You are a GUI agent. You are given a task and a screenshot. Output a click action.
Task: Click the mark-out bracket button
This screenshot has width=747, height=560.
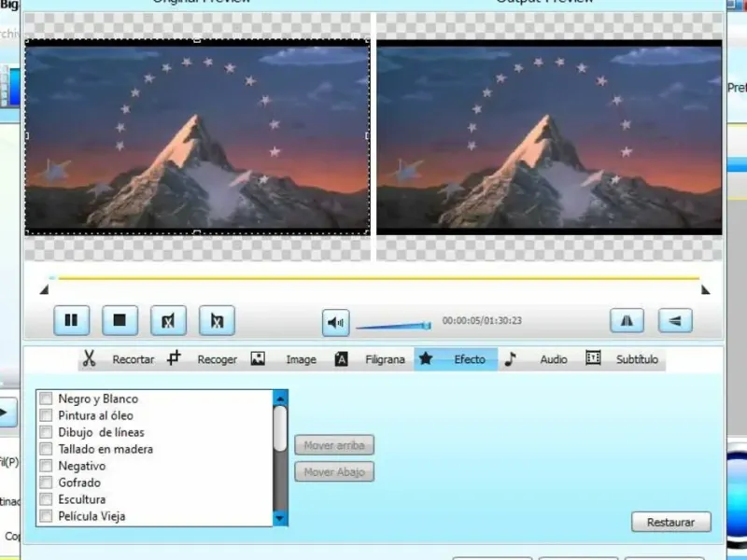pos(217,320)
